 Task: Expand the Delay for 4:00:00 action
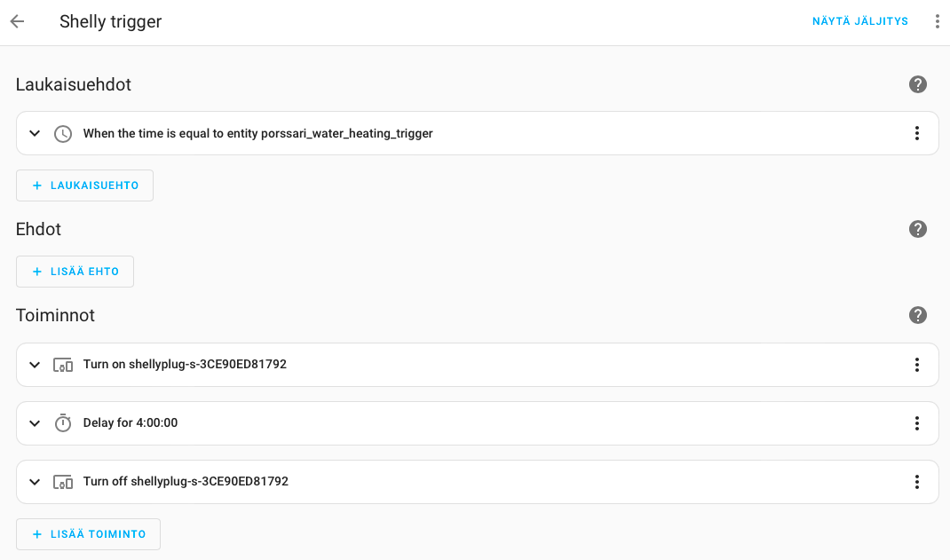(x=35, y=423)
